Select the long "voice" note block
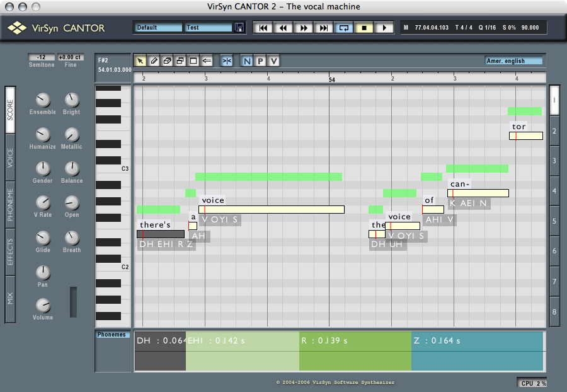This screenshot has height=392, width=567. (x=272, y=209)
